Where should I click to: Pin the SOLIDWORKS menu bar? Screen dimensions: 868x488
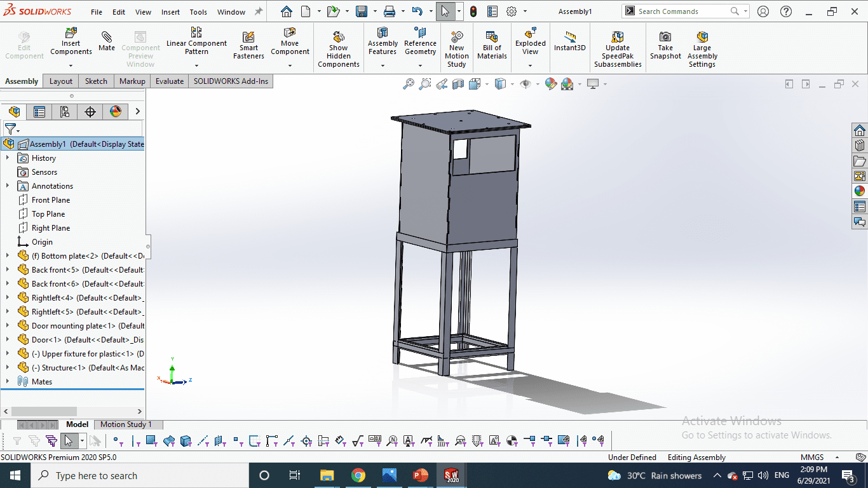pyautogui.click(x=259, y=11)
